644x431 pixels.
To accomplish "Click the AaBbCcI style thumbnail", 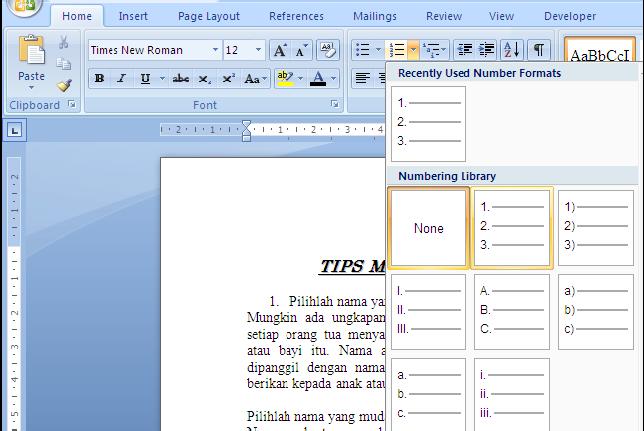I will click(x=600, y=51).
